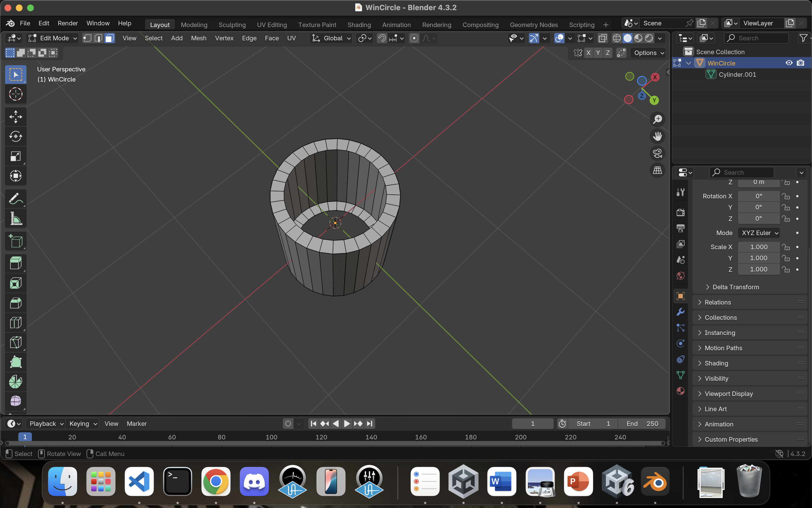Click the pan view hand icon
The width and height of the screenshot is (812, 508).
click(657, 136)
